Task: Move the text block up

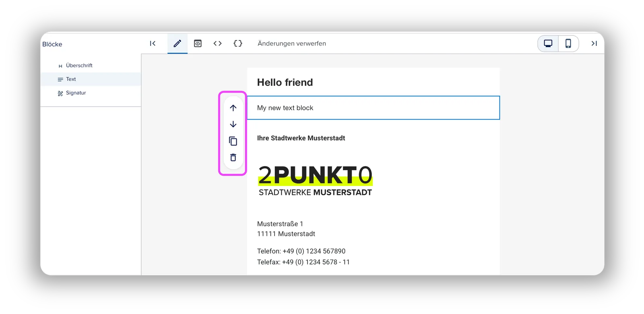Action: (233, 108)
